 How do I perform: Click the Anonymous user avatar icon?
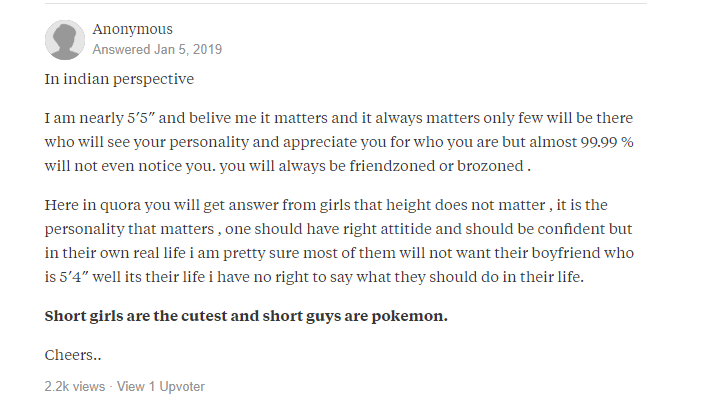(x=64, y=39)
